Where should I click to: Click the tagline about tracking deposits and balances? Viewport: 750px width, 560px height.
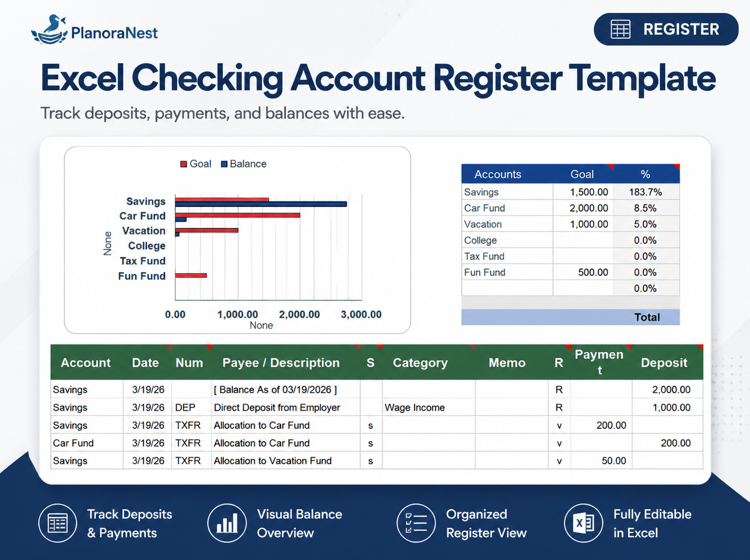[x=222, y=113]
